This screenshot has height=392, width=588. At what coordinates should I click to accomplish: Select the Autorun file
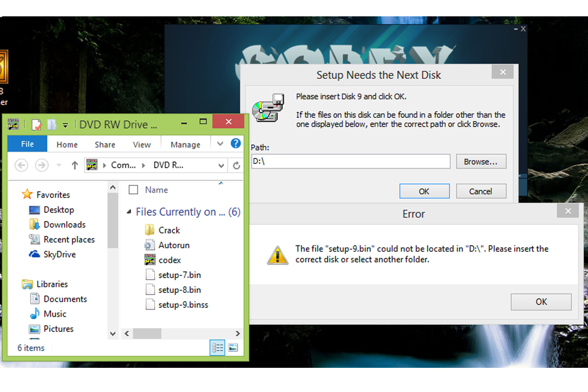(x=173, y=245)
